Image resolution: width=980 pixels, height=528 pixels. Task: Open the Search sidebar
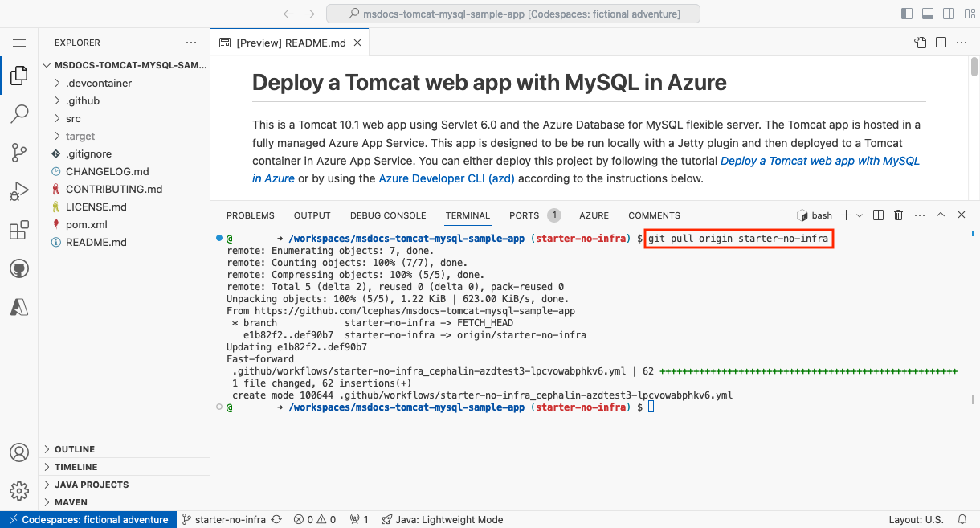click(19, 114)
